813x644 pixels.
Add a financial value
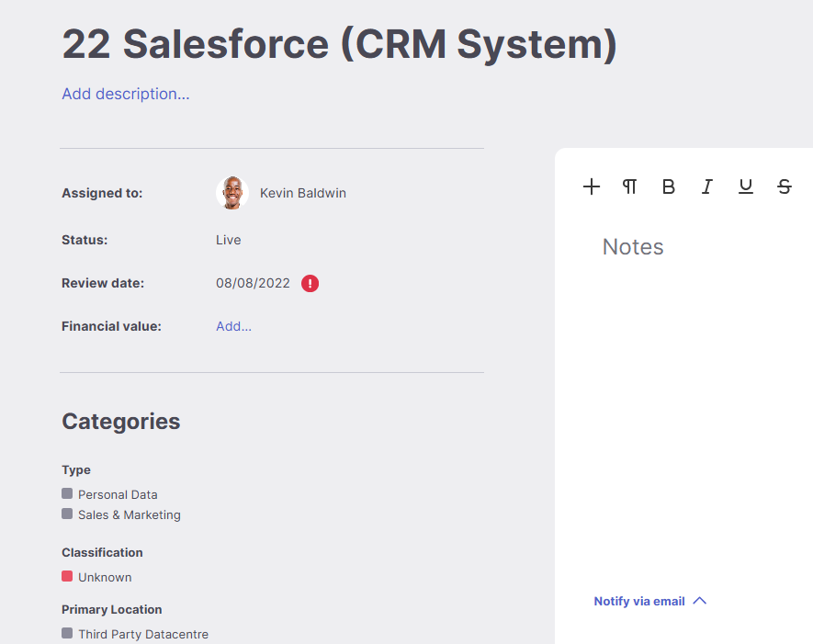[233, 326]
